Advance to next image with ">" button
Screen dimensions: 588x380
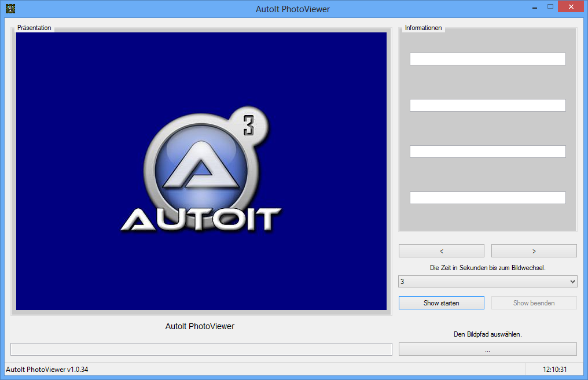tap(534, 250)
